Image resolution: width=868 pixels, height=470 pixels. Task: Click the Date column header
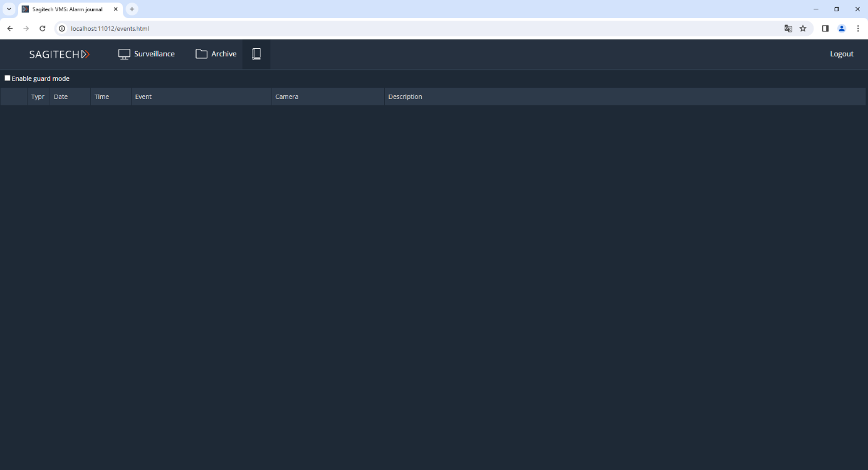pos(61,97)
